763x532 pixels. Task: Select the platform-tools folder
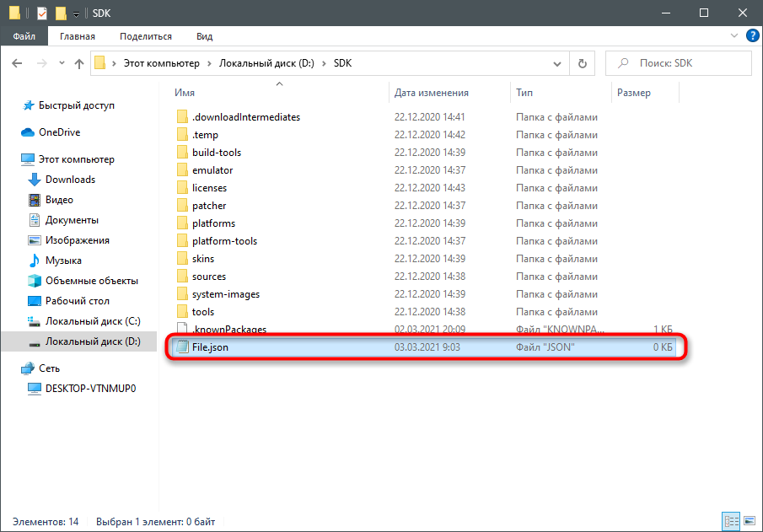pos(224,241)
